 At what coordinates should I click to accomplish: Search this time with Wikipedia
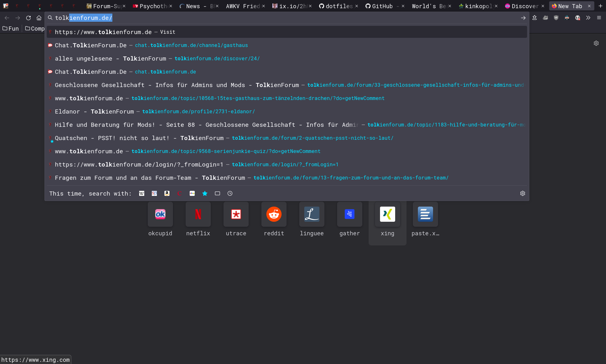pyautogui.click(x=142, y=193)
